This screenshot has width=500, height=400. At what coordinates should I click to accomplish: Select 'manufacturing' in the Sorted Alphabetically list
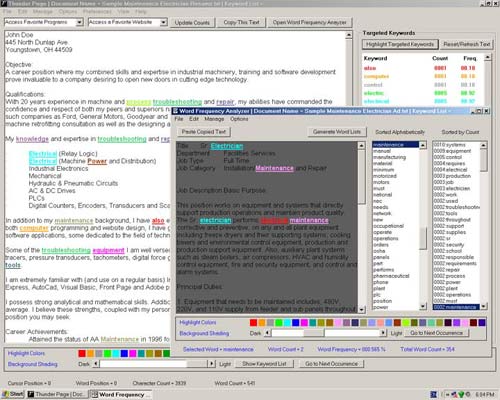pyautogui.click(x=395, y=157)
